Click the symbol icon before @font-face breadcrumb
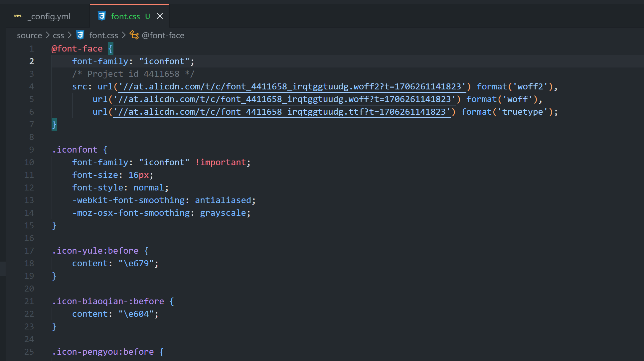 coord(134,35)
